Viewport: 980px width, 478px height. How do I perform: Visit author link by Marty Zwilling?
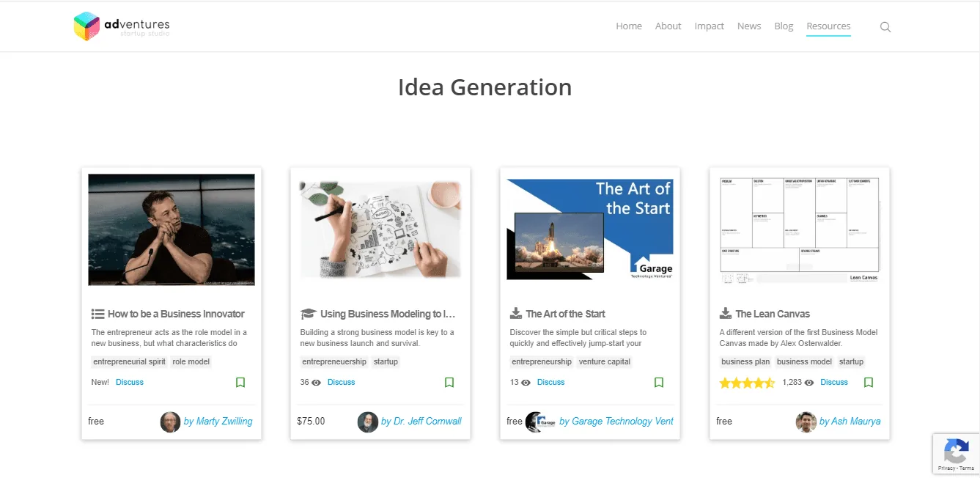[x=218, y=422]
